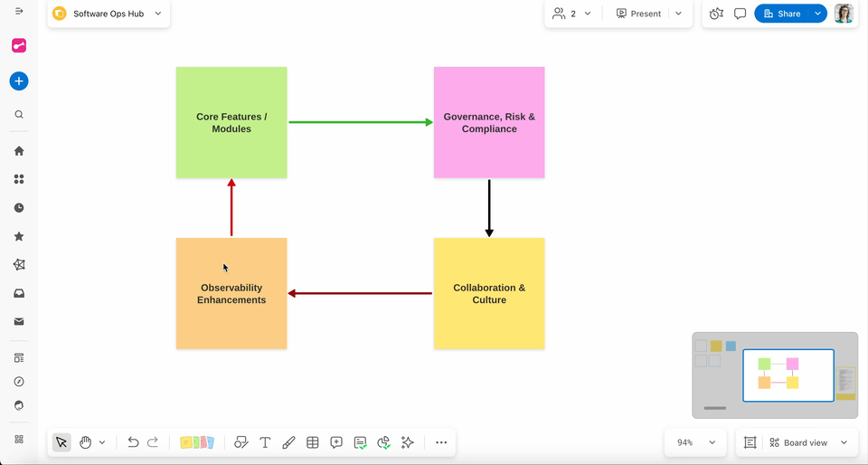Select the Hand pan tool
The width and height of the screenshot is (868, 465).
pyautogui.click(x=86, y=442)
